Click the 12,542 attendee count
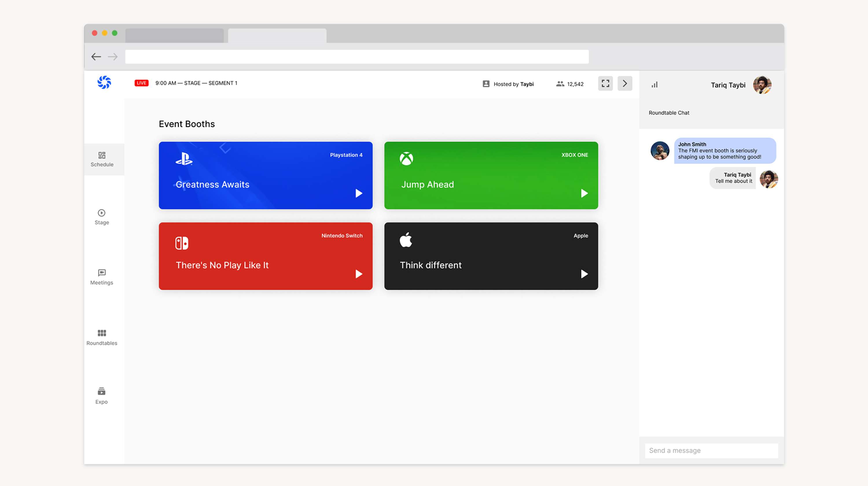868x486 pixels. pyautogui.click(x=575, y=84)
